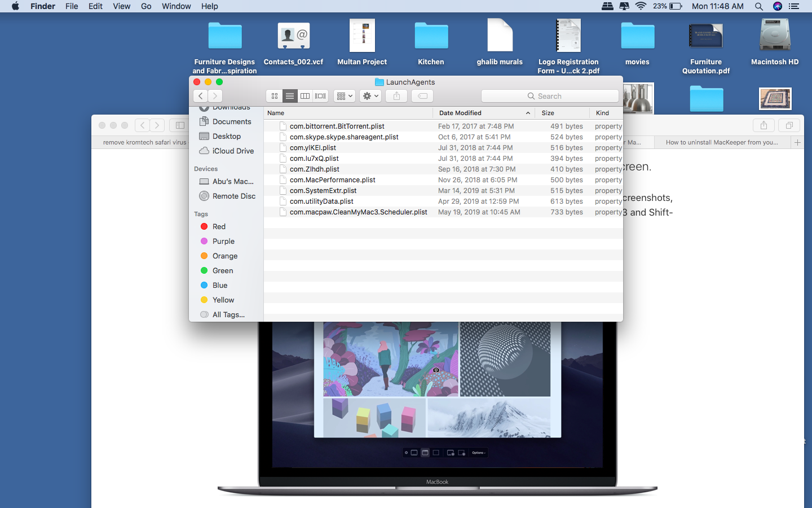
Task: Open the arrange-by grouping dropdown
Action: (x=344, y=96)
